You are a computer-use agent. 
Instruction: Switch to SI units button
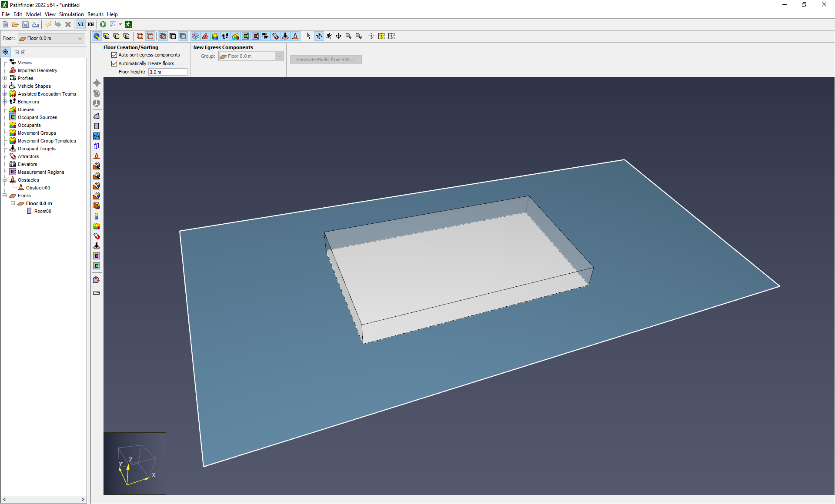click(80, 24)
